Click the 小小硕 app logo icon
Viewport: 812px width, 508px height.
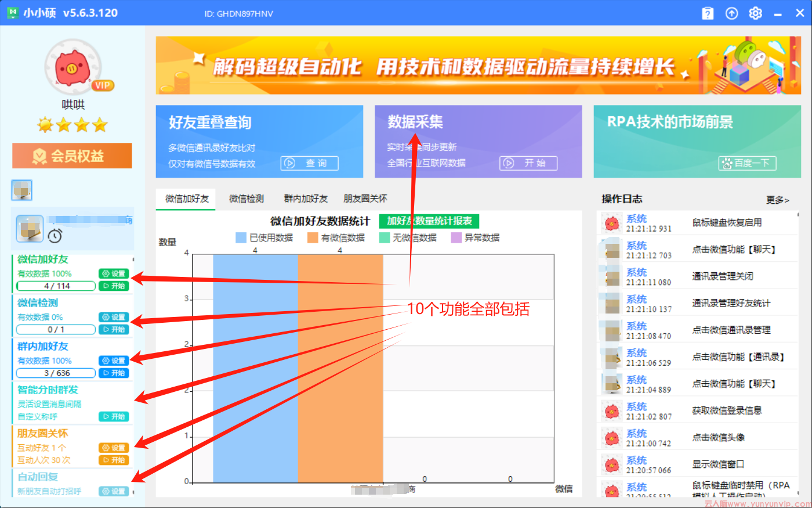13,13
